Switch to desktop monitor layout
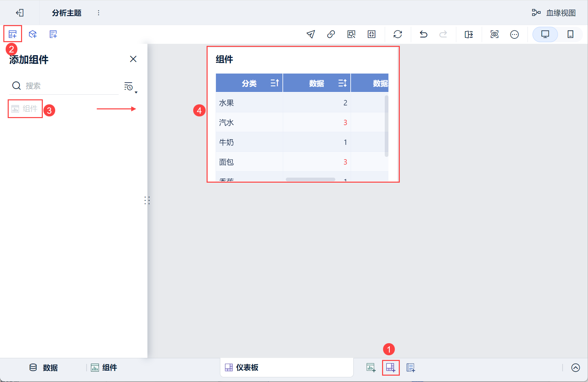Screen dimensions: 588x382 tap(545, 34)
